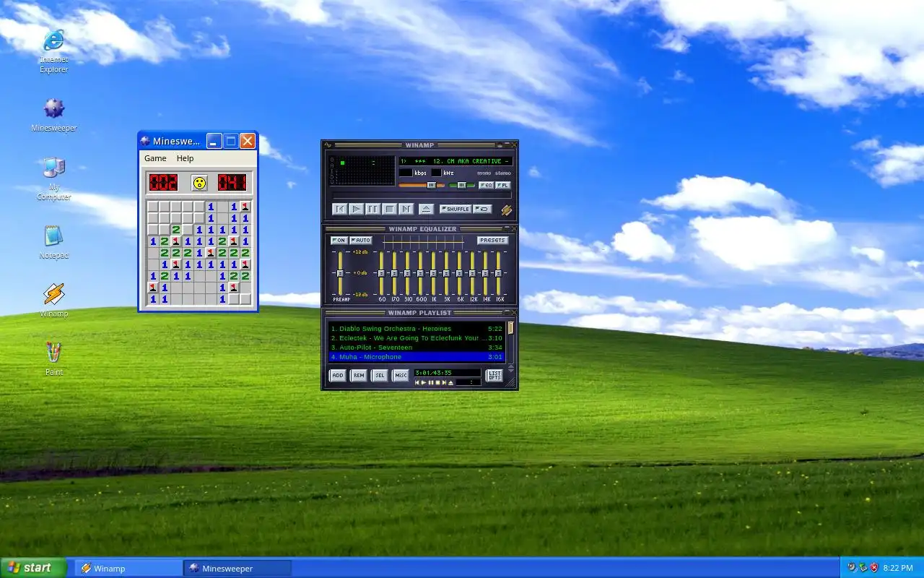Toggle the equalizer AUTO button
This screenshot has width=924, height=578.
click(x=361, y=240)
